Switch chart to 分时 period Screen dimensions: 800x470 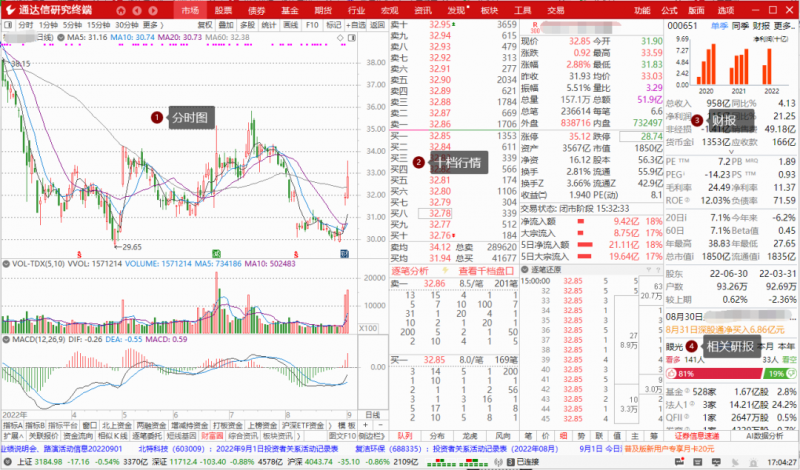pyautogui.click(x=26, y=25)
